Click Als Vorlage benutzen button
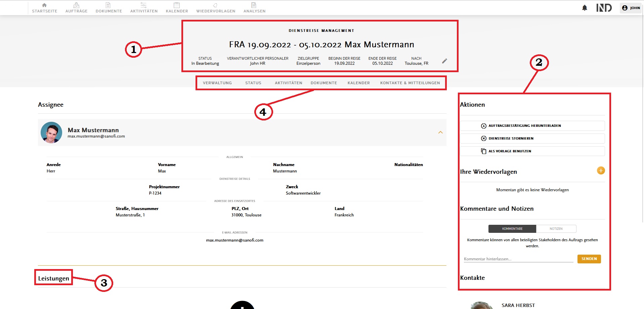This screenshot has height=309, width=644. coord(532,151)
